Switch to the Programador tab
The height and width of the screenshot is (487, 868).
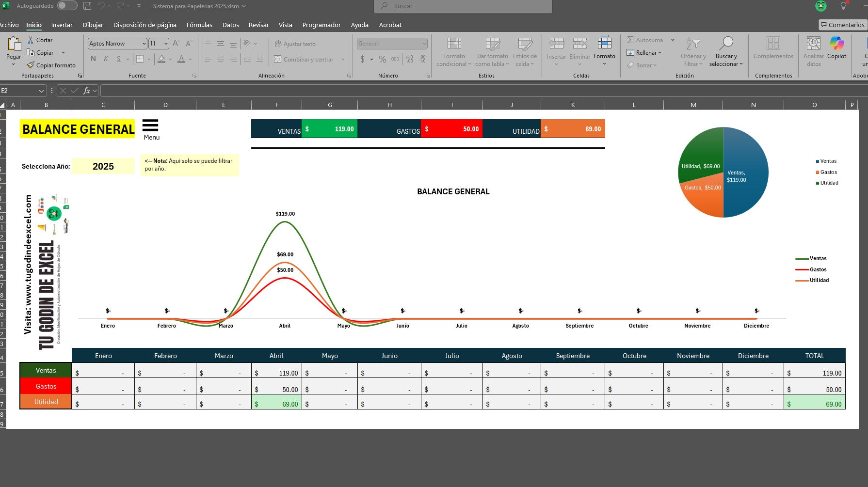321,25
